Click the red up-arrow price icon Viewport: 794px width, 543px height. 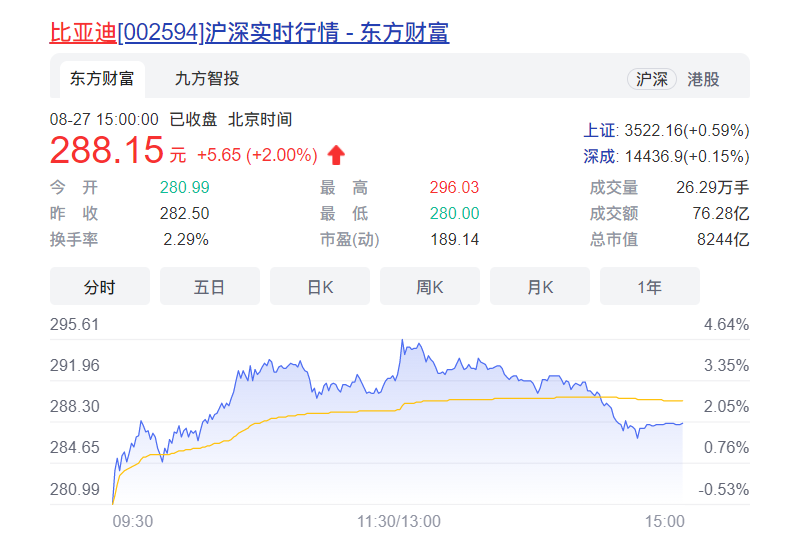336,155
